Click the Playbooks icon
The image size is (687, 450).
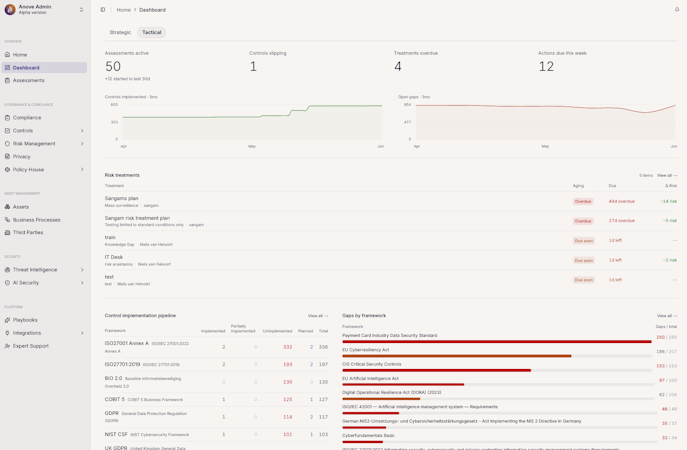(7, 320)
